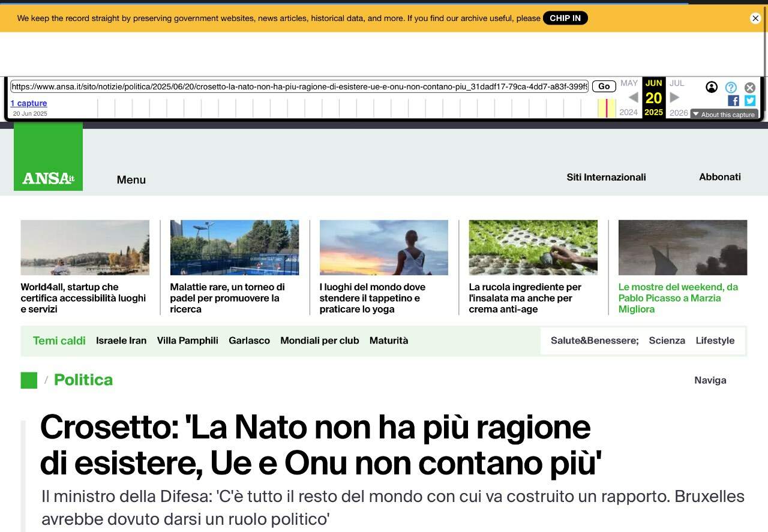Viewport: 768px width, 532px height.
Task: Share the capture on Twitter
Action: click(750, 101)
